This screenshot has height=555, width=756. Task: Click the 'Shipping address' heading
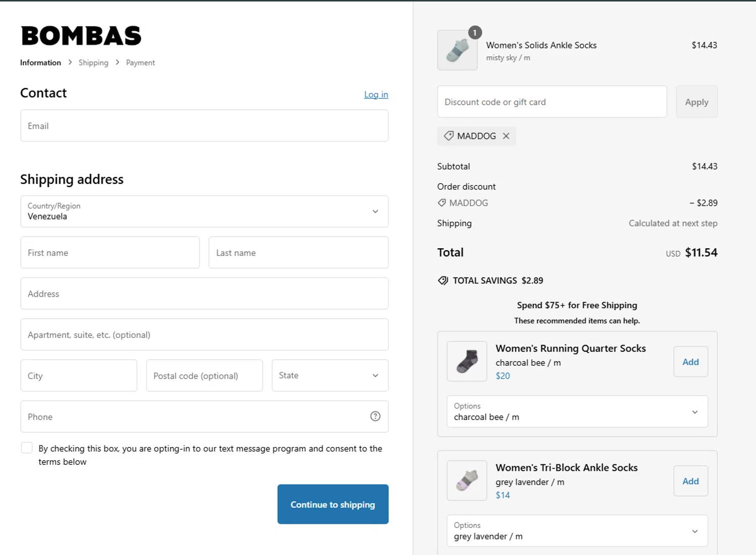click(x=72, y=179)
